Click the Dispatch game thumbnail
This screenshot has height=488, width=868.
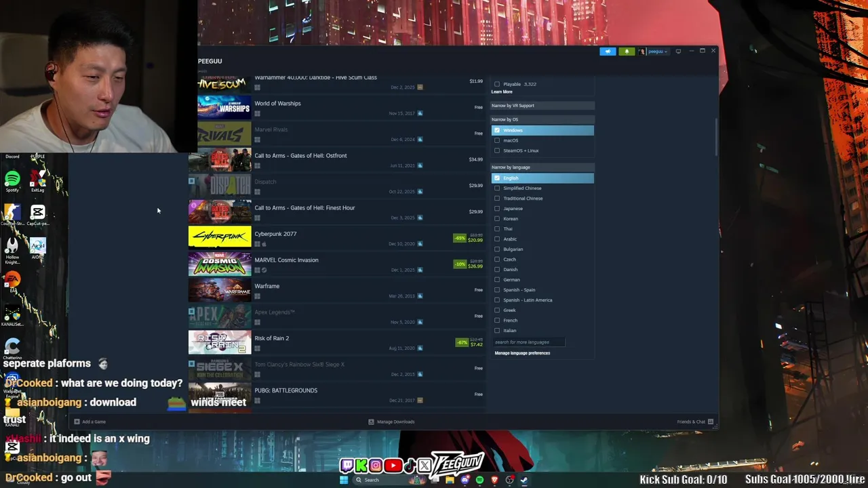coord(220,186)
